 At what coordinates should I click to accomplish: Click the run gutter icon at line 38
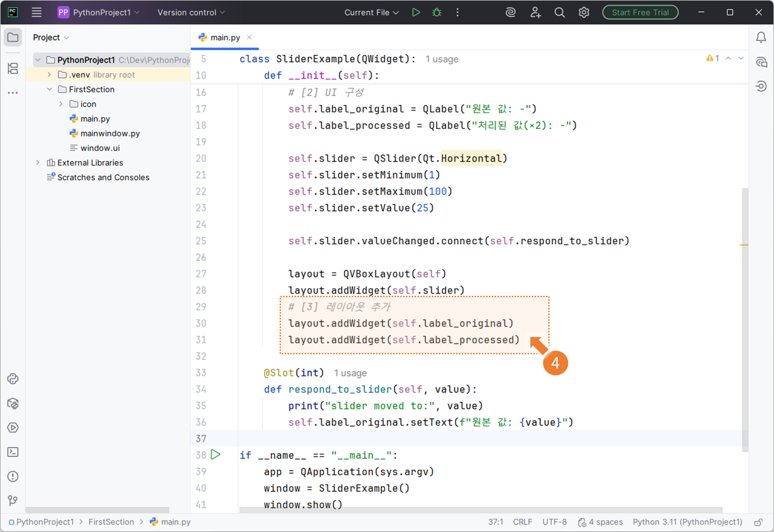(x=216, y=454)
